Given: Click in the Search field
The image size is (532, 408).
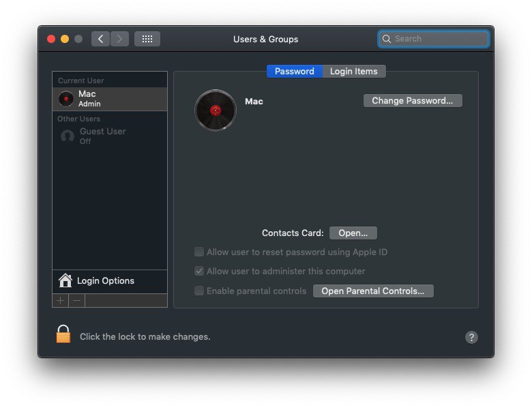Looking at the screenshot, I should pyautogui.click(x=434, y=39).
